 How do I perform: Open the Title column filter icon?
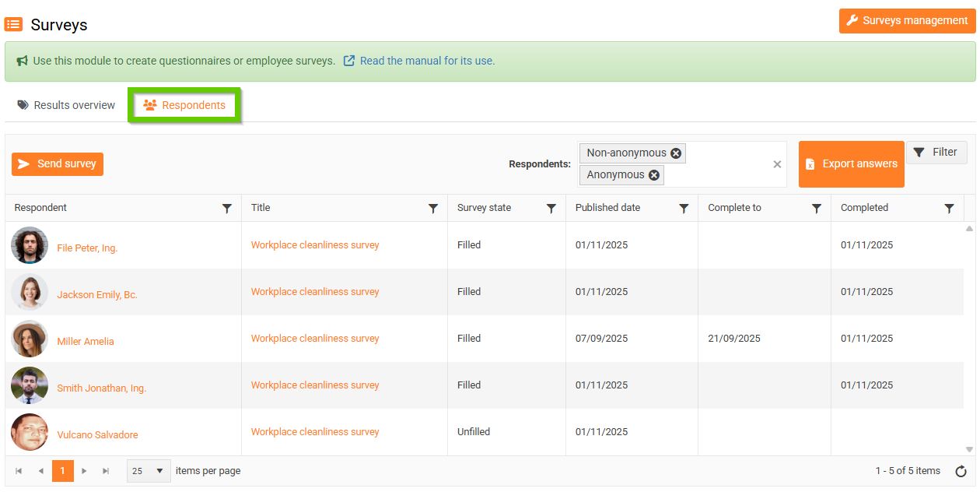433,209
